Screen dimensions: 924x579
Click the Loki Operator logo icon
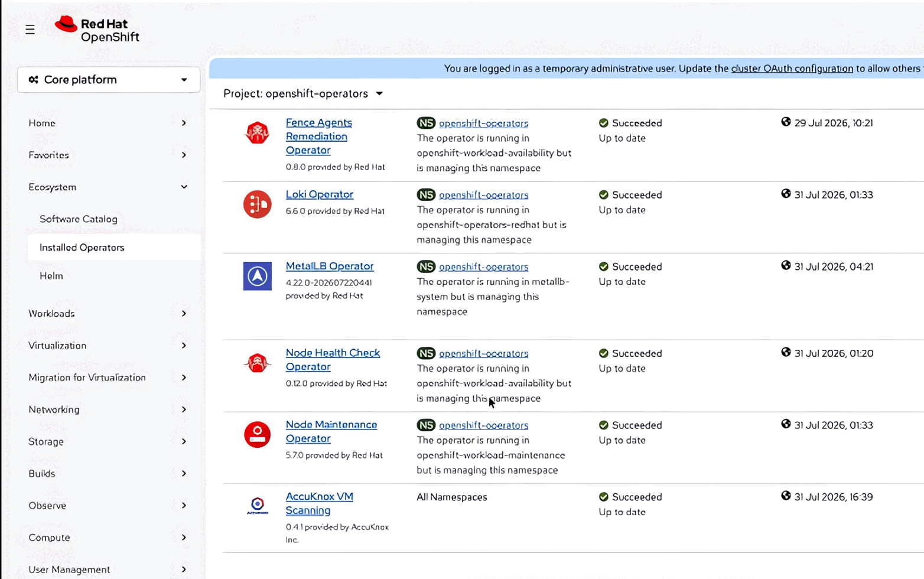[x=258, y=204]
